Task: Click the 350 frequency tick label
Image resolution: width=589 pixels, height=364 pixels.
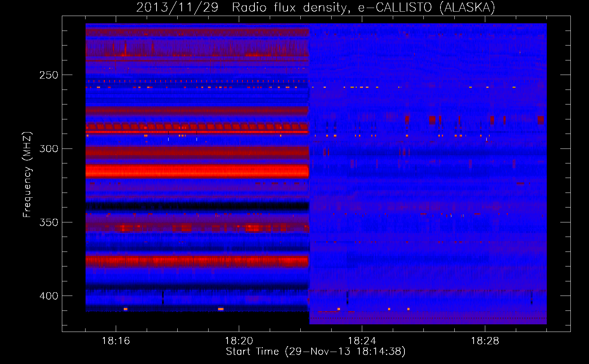Action: (49, 222)
